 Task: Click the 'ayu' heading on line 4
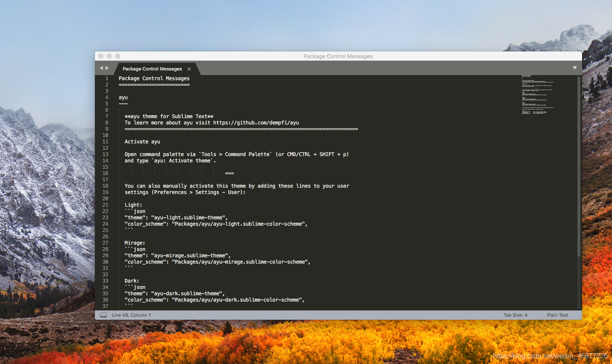pos(123,97)
